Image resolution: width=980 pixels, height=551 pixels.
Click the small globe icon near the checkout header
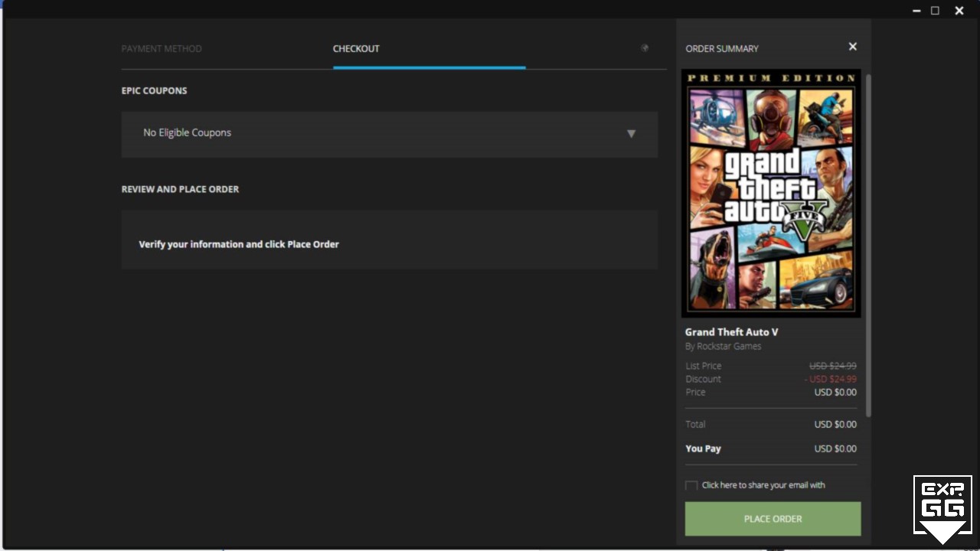click(645, 48)
